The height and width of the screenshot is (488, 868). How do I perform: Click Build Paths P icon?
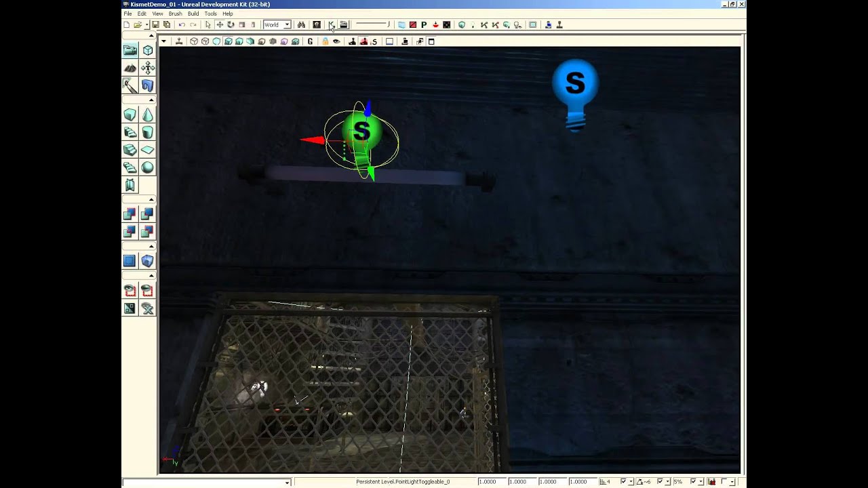pos(424,25)
